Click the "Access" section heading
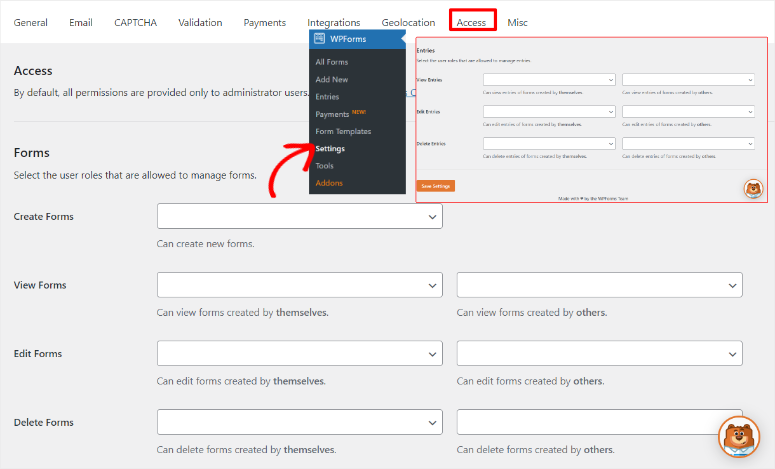The width and height of the screenshot is (775, 469). 33,71
